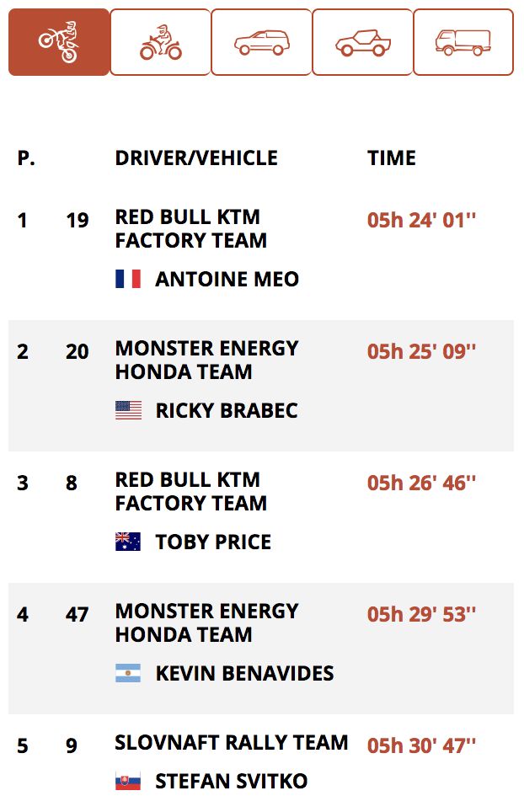Viewport: 524px width, 812px height.
Task: Open Ricky Brabec's rider entry
Action: click(x=227, y=411)
